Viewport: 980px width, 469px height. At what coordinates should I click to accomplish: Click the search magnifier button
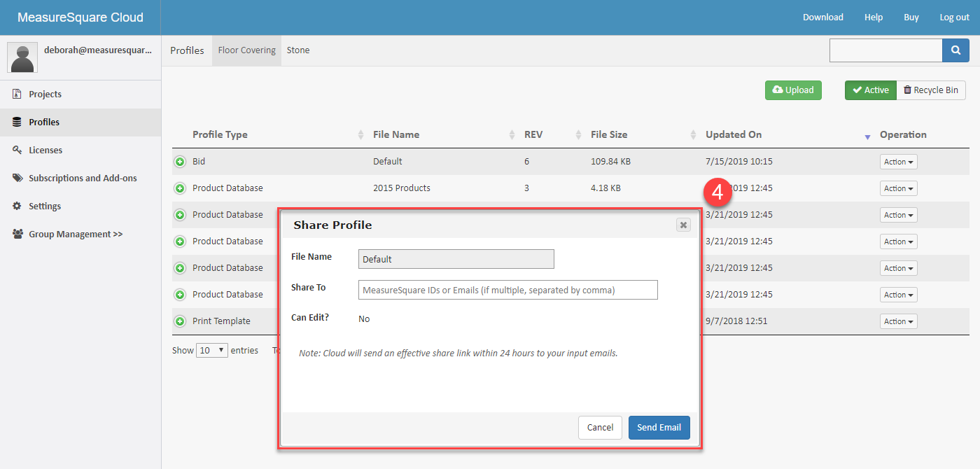coord(955,50)
